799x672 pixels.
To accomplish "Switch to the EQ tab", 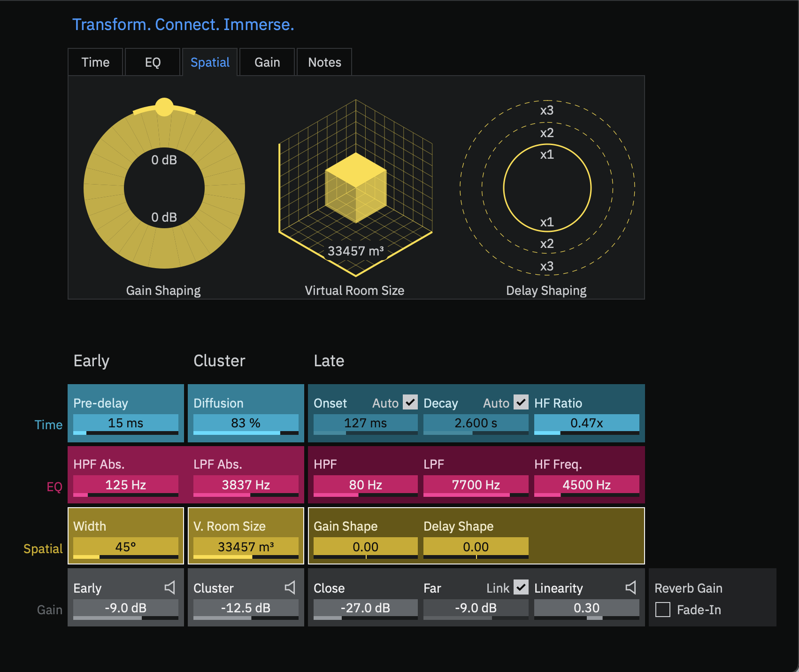I will pyautogui.click(x=153, y=62).
